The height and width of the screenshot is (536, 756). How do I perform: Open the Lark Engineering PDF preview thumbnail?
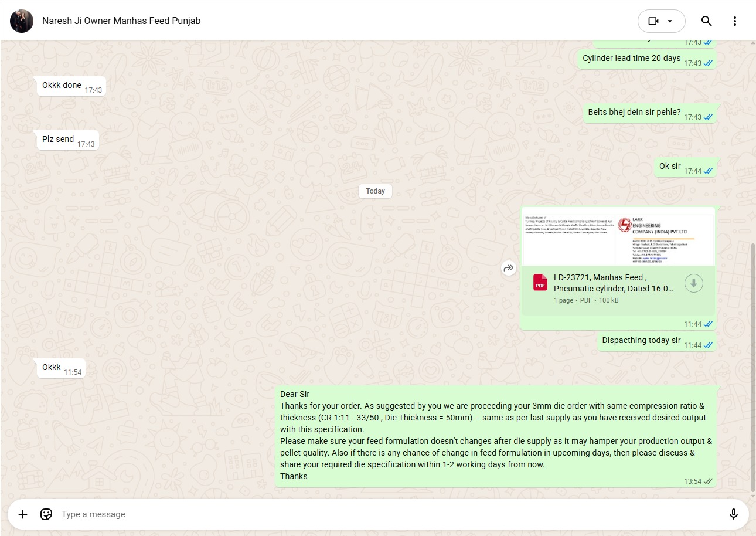pyautogui.click(x=618, y=237)
